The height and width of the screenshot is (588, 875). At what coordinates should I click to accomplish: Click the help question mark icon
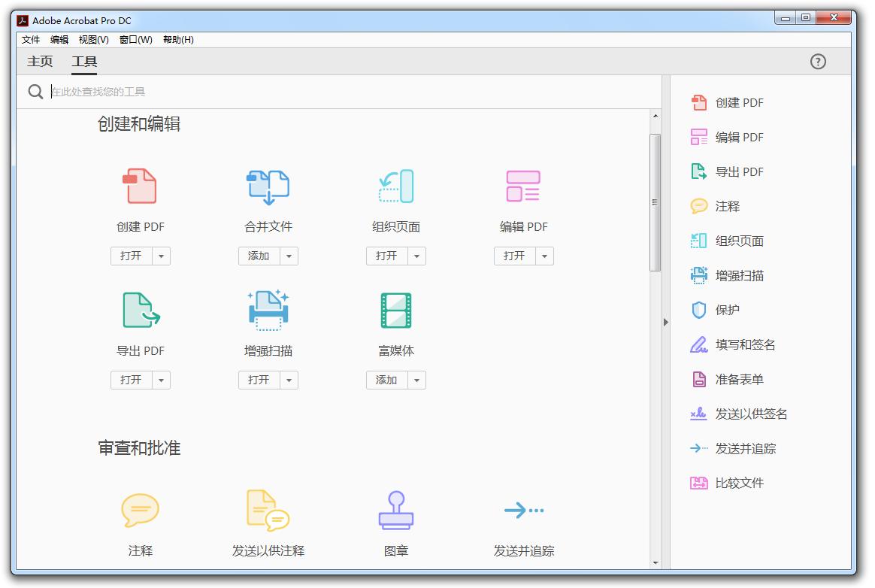[x=818, y=62]
